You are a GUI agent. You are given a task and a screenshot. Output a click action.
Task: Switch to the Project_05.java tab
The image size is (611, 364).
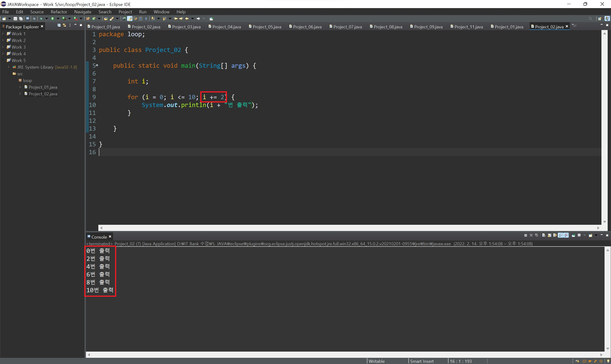point(266,27)
